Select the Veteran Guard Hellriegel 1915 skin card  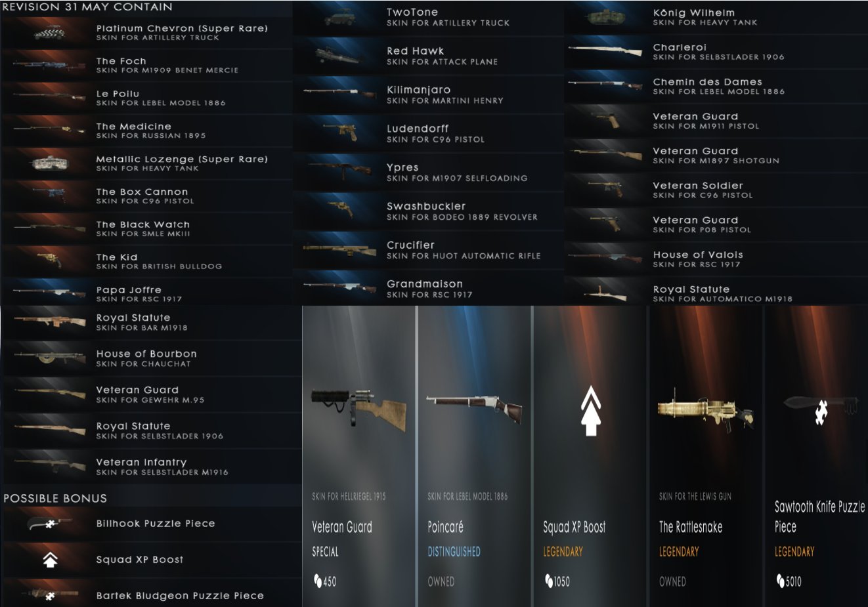tap(358, 456)
